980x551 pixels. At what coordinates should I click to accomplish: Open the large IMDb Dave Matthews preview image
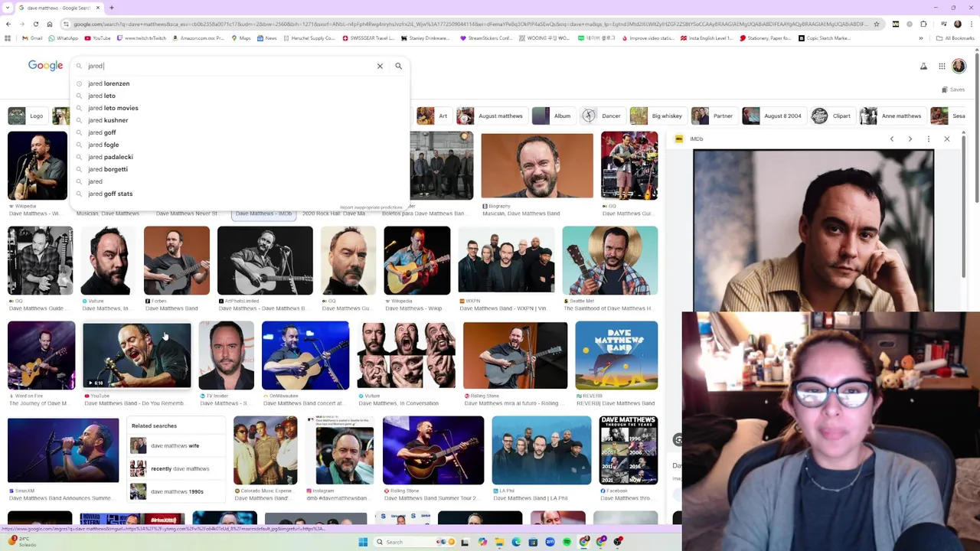tap(813, 230)
